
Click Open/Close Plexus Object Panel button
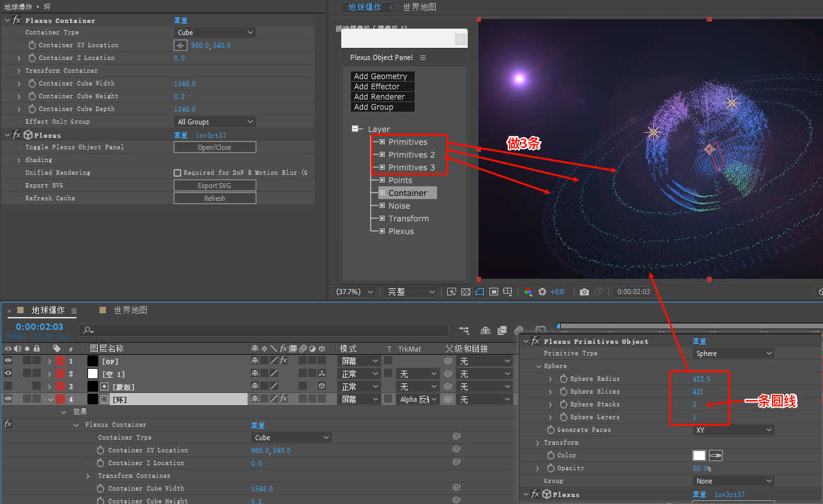coord(215,147)
